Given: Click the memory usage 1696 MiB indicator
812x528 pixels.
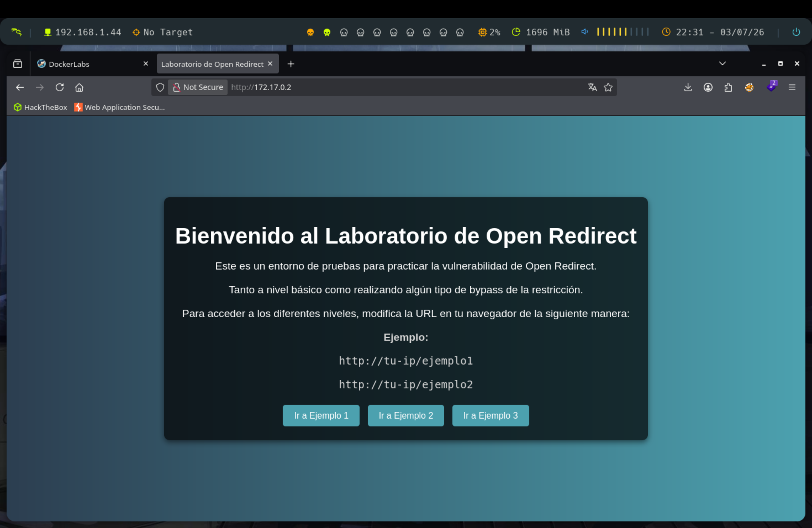Looking at the screenshot, I should (541, 32).
